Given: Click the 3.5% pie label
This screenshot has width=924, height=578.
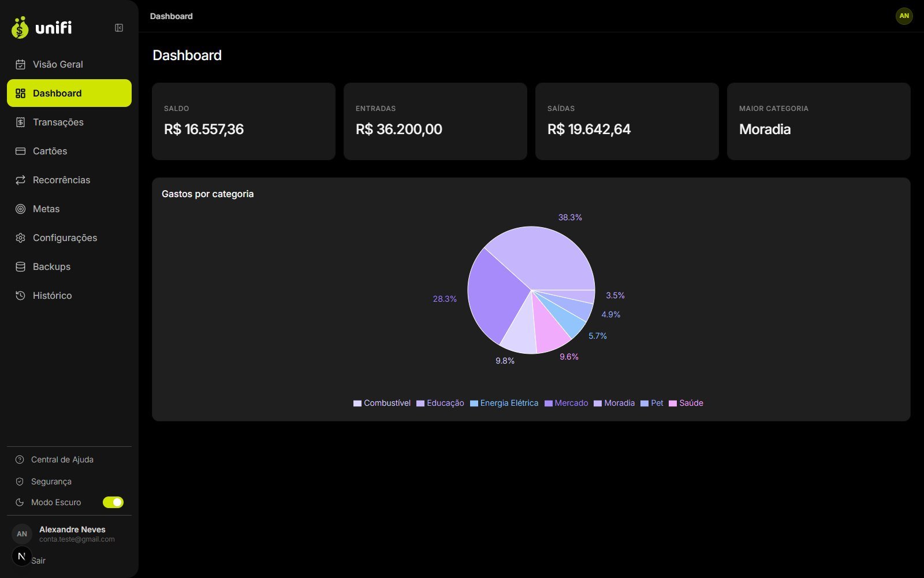Looking at the screenshot, I should coord(615,295).
